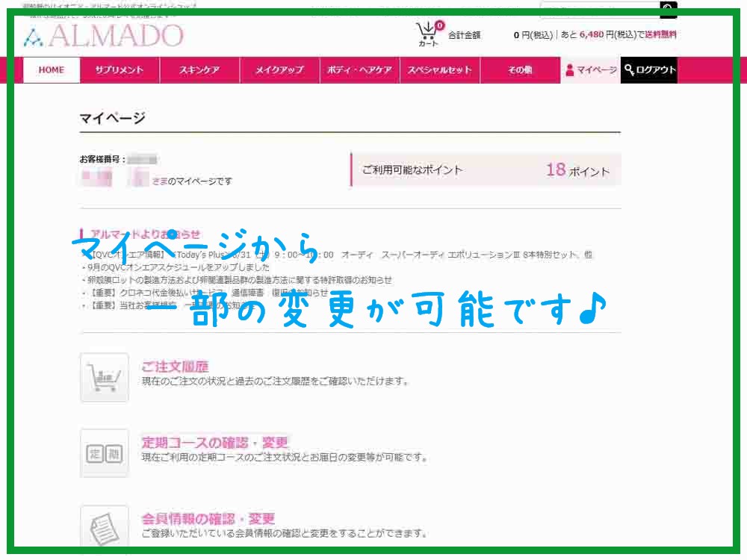Click the ALMADO logo

[x=104, y=36]
